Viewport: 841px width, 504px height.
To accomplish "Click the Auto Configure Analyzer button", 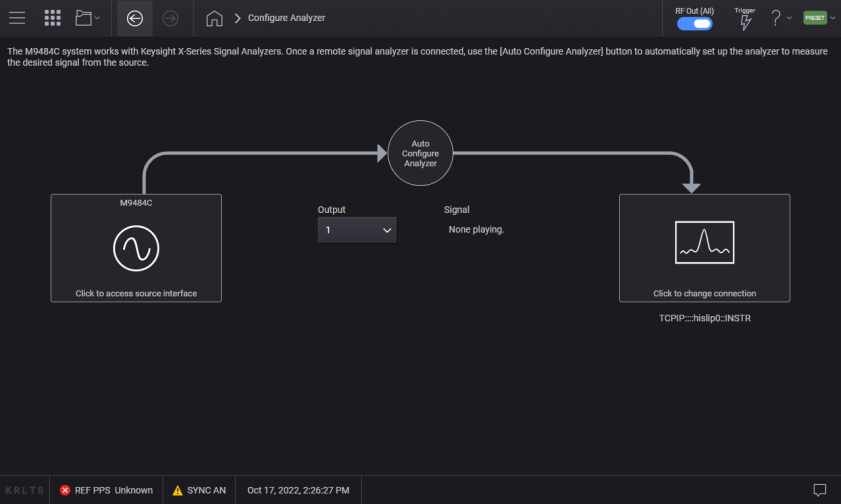I will click(x=420, y=153).
